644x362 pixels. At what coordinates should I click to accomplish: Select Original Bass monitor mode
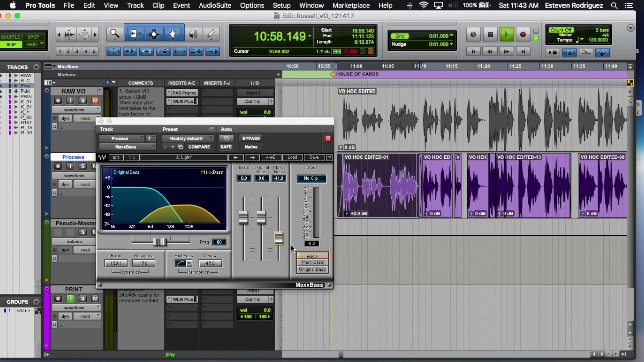[x=312, y=270]
